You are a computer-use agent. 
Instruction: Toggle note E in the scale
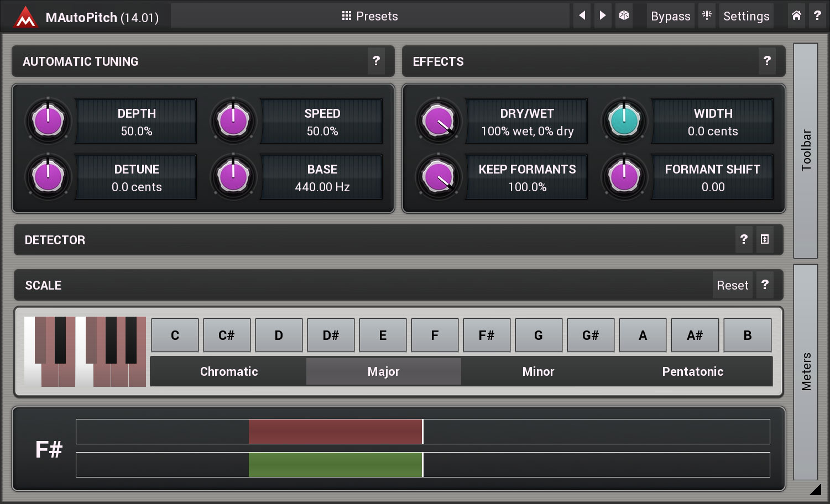tap(383, 335)
